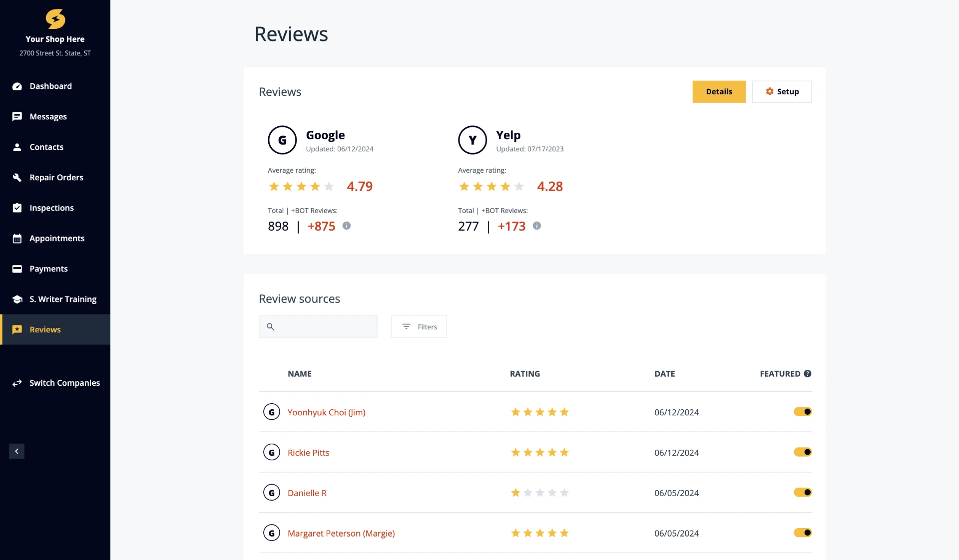Click the Google source icon for Margaret Peterson
Image resolution: width=959 pixels, height=560 pixels.
point(272,534)
